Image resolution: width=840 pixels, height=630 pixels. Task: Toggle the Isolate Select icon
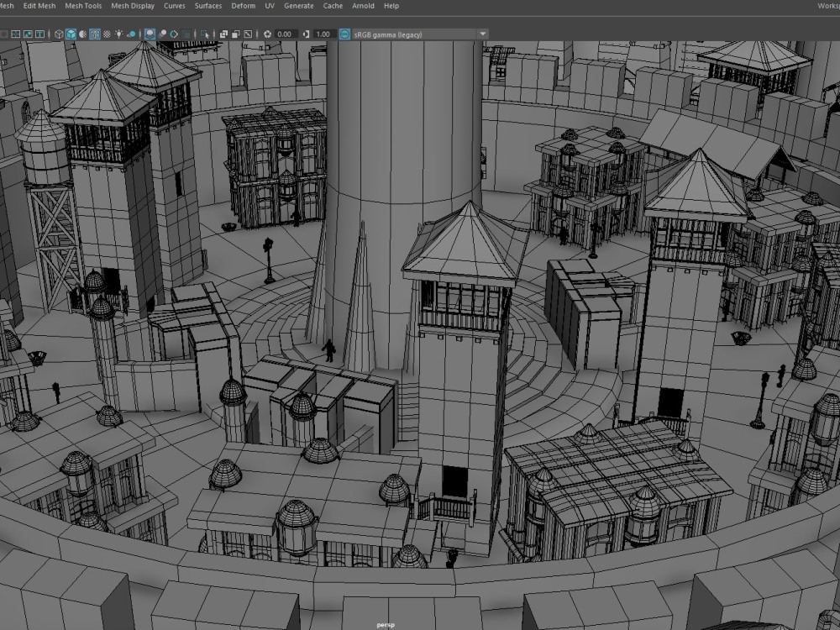click(204, 34)
